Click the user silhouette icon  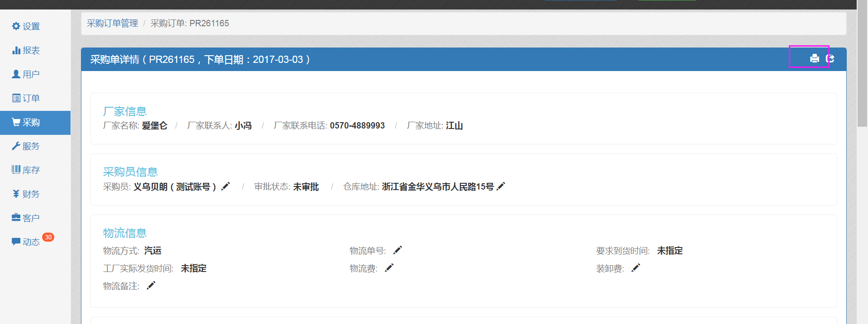point(16,74)
